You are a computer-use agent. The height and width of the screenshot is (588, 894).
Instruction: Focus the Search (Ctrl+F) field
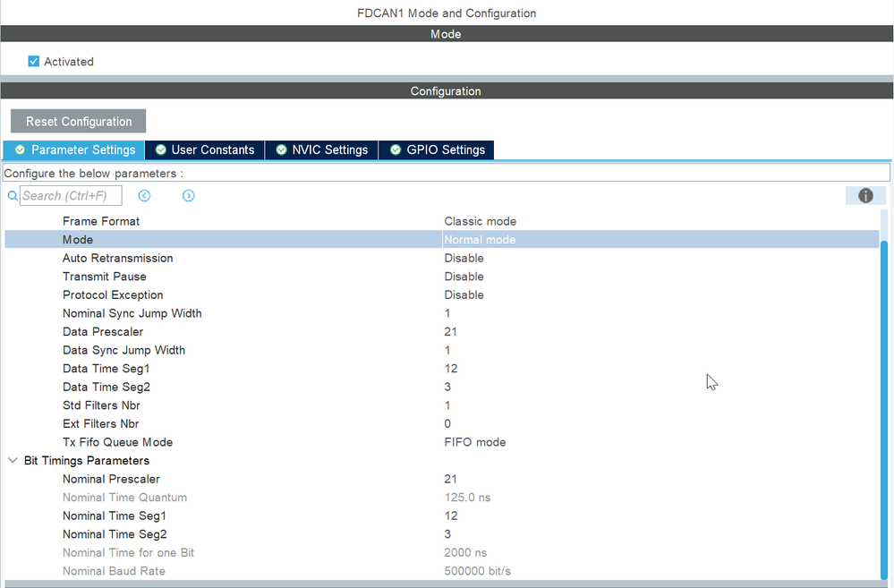[71, 196]
